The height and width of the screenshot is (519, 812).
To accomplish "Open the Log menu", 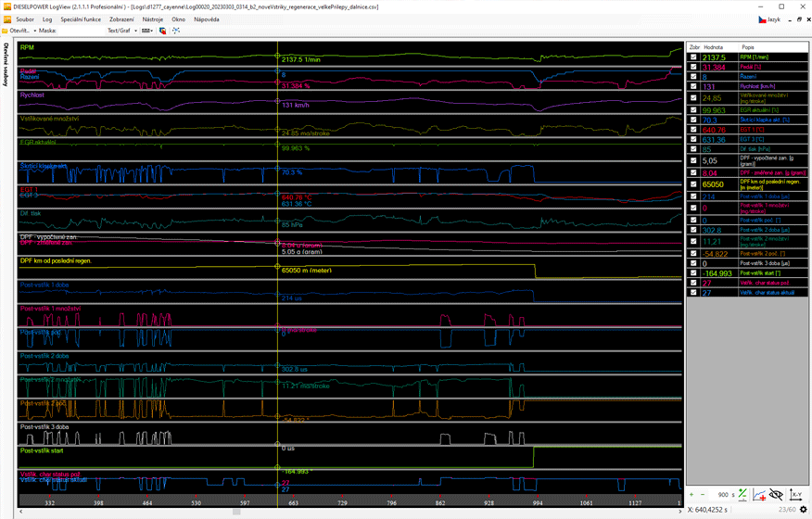I will [47, 19].
